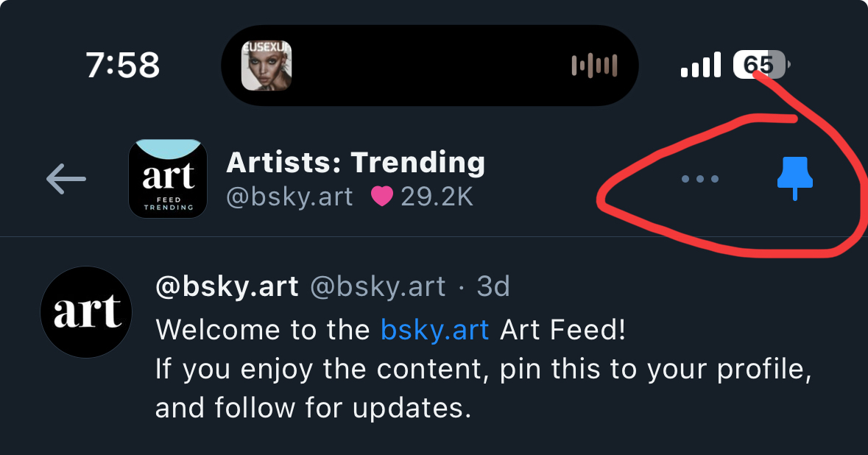Viewport: 868px width, 455px height.
Task: Open bold @bsky.art post author name
Action: (x=227, y=286)
